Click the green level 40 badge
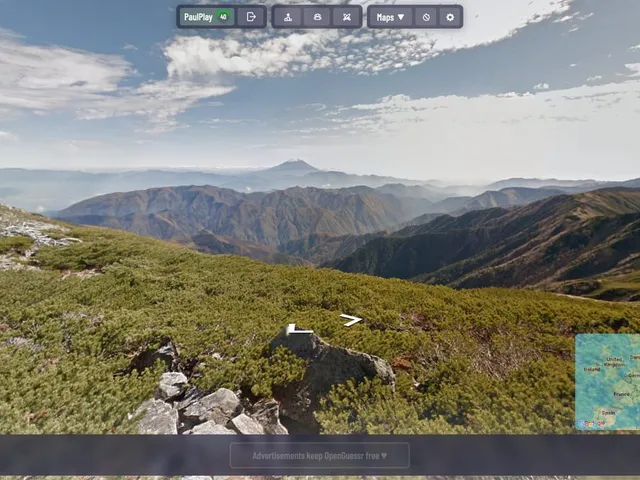Viewport: 640px width, 480px height. pyautogui.click(x=223, y=17)
